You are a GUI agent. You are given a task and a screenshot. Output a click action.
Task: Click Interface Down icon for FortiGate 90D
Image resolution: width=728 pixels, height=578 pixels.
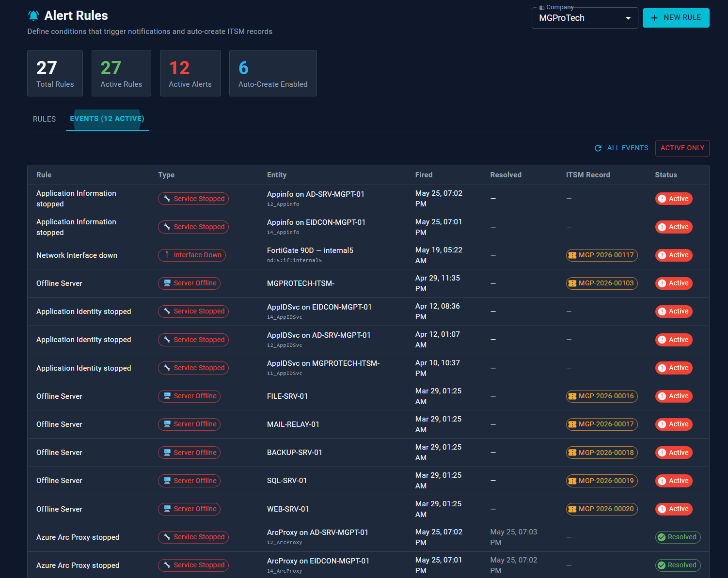pos(167,255)
